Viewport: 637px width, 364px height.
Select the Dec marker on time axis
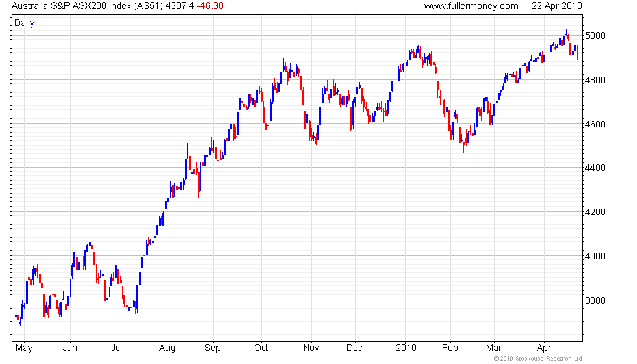[x=354, y=348]
